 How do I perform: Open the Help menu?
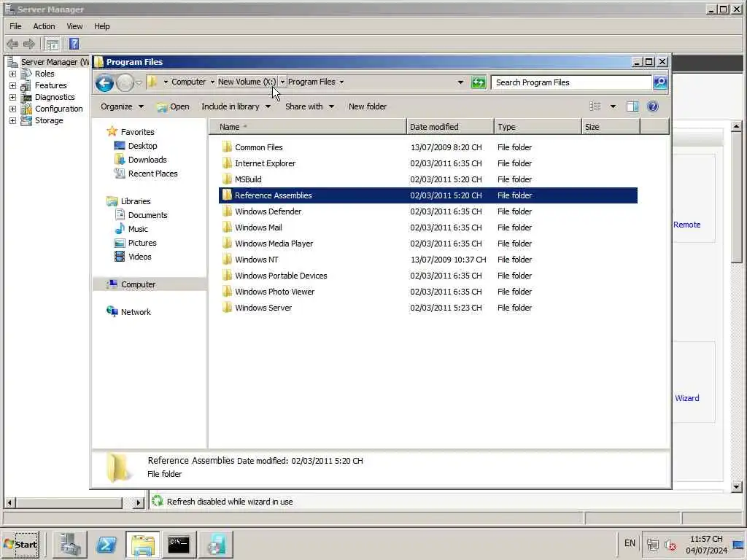tap(101, 26)
